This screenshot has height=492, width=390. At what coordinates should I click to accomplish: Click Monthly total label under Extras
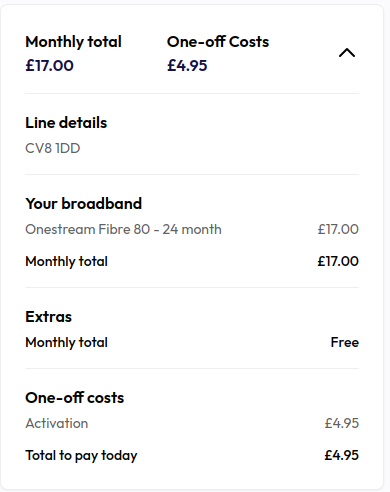click(67, 343)
